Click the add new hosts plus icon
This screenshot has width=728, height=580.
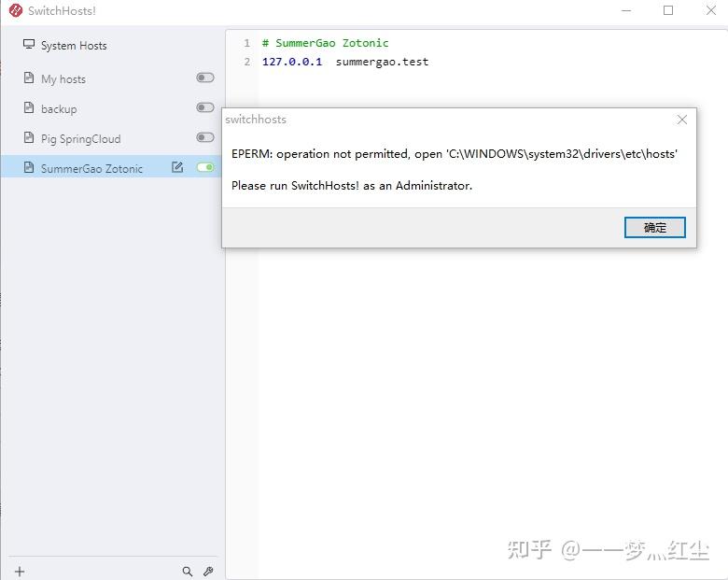(20, 572)
